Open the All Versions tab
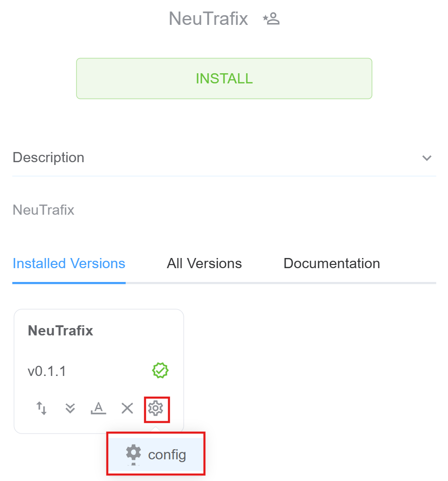Screen dimensions: 448x481 pyautogui.click(x=204, y=264)
